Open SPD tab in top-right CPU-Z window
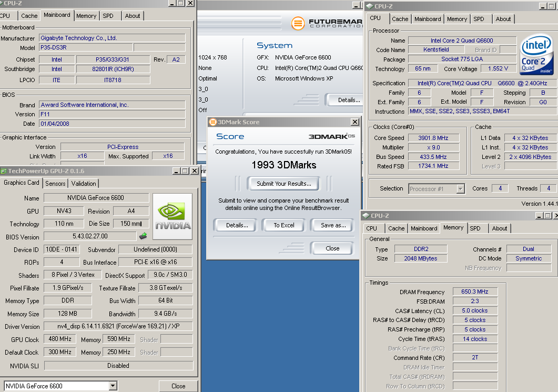 479,19
